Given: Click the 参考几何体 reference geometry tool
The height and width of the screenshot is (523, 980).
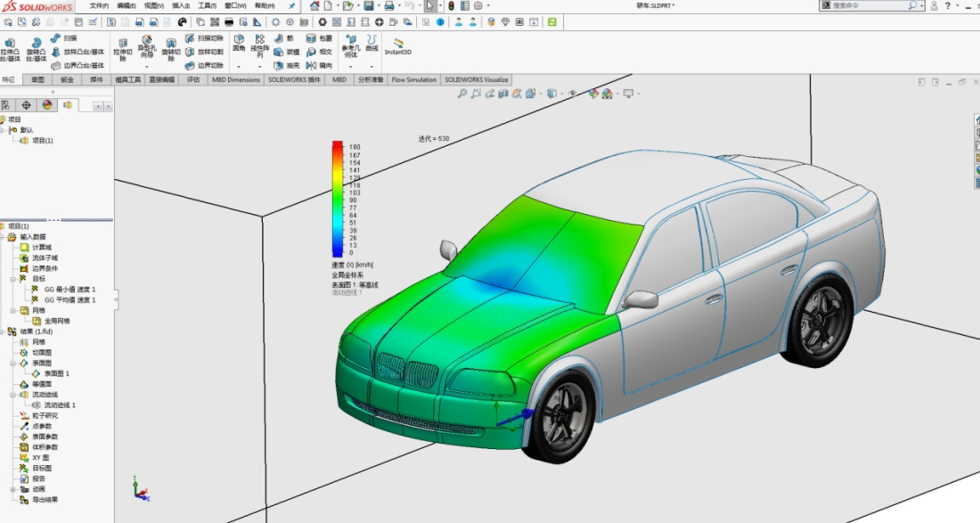Looking at the screenshot, I should (x=351, y=46).
